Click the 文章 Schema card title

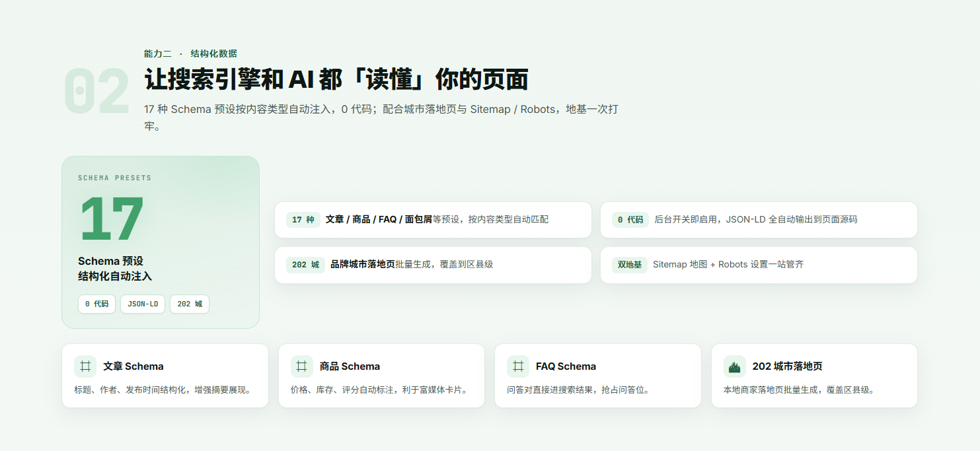(133, 366)
